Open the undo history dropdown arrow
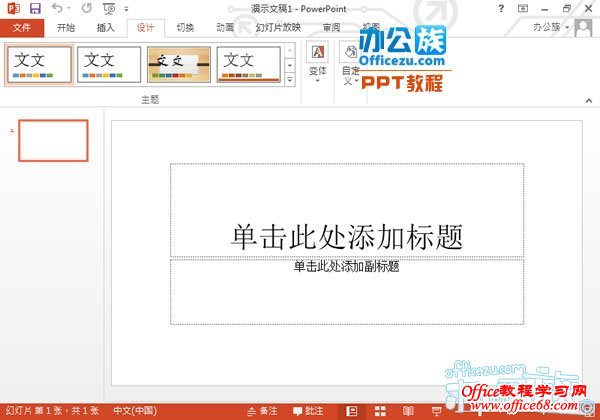Image resolution: width=600 pixels, height=420 pixels. coord(69,8)
